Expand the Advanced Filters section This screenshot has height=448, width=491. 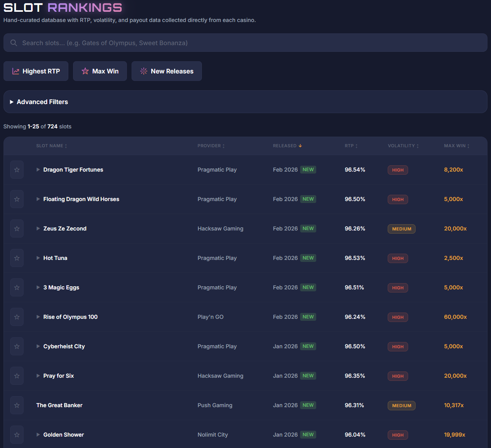(38, 101)
